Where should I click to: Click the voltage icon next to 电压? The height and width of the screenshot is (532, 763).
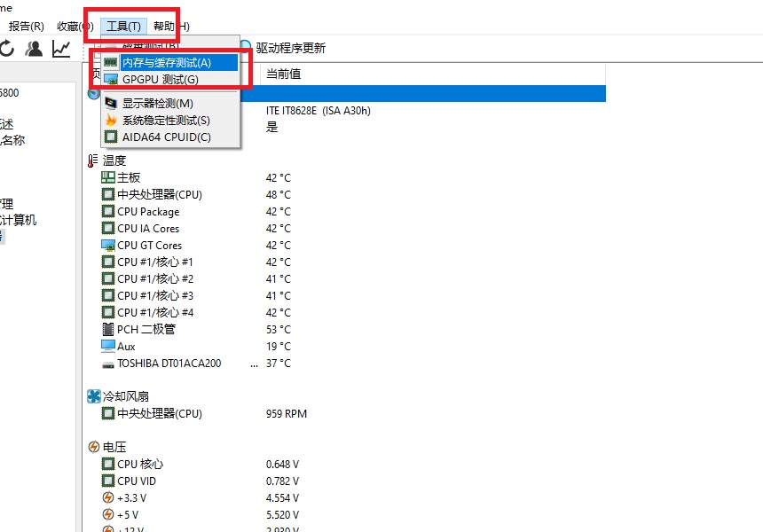coord(94,447)
